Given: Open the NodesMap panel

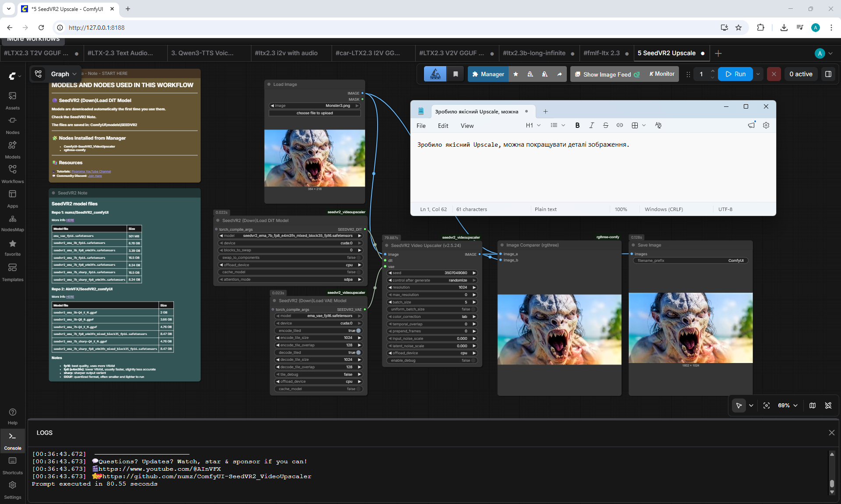Looking at the screenshot, I should pyautogui.click(x=12, y=223).
